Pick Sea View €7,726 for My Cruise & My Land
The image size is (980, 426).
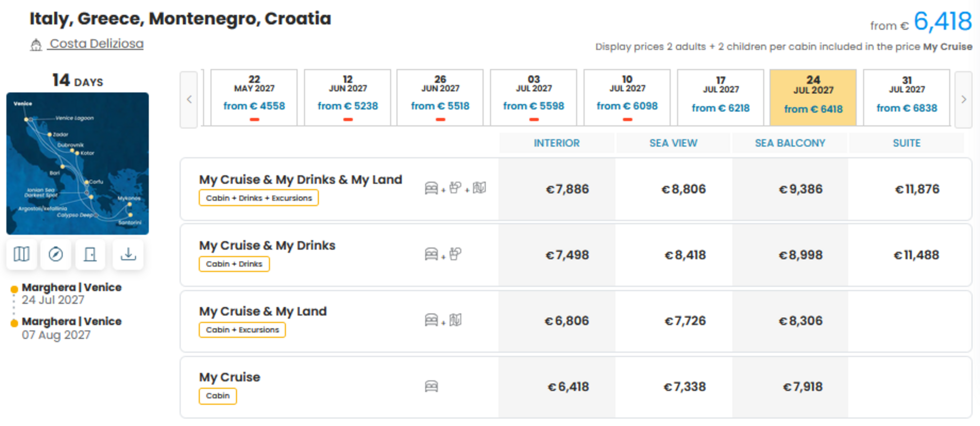[x=685, y=321]
